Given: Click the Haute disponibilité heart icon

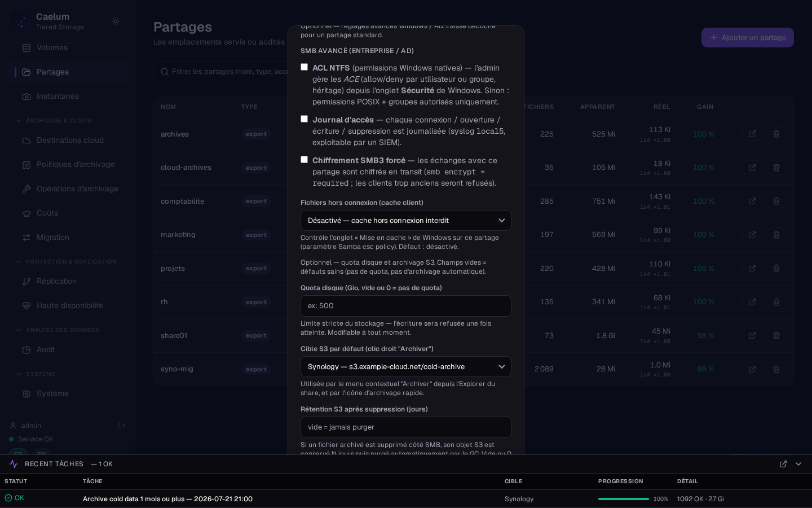Looking at the screenshot, I should (27, 306).
